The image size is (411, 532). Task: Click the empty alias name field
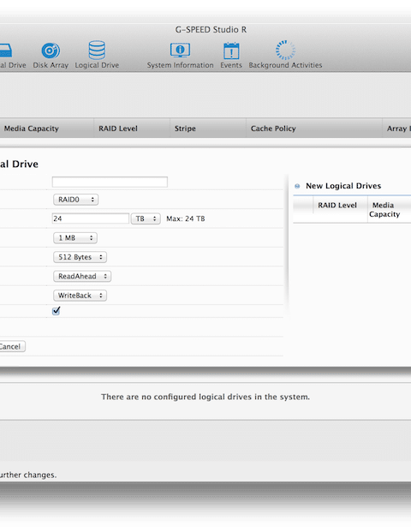(110, 182)
